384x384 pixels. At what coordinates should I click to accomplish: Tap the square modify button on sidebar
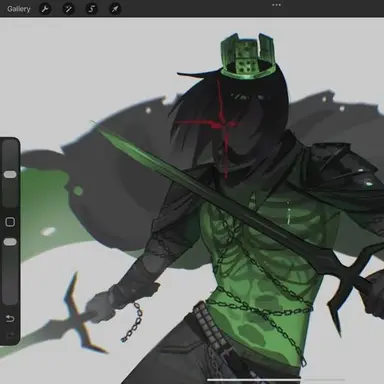pos(10,222)
